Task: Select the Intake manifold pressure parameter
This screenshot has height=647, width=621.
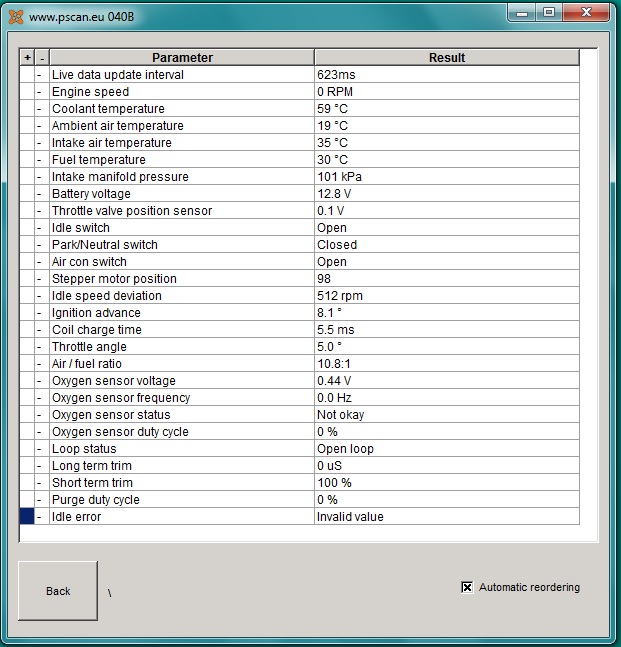Action: pyautogui.click(x=182, y=177)
